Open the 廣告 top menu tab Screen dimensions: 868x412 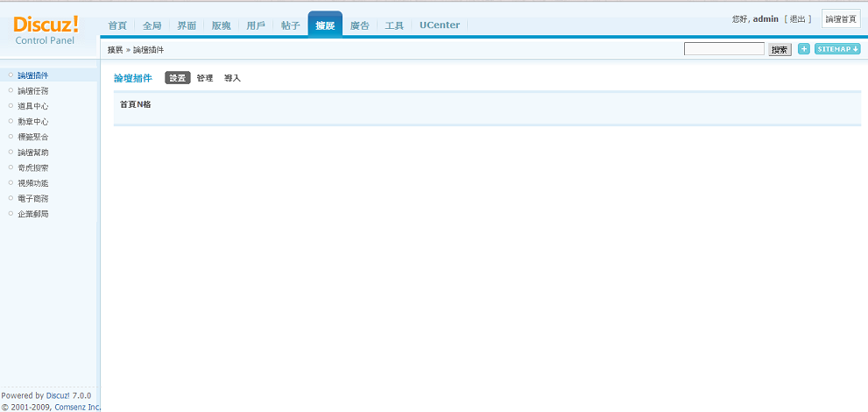click(x=360, y=25)
